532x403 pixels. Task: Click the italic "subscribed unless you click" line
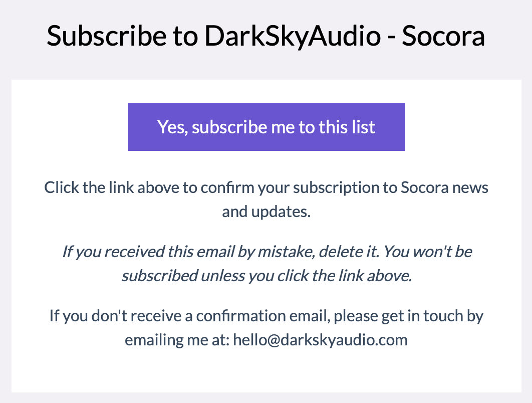[267, 276]
